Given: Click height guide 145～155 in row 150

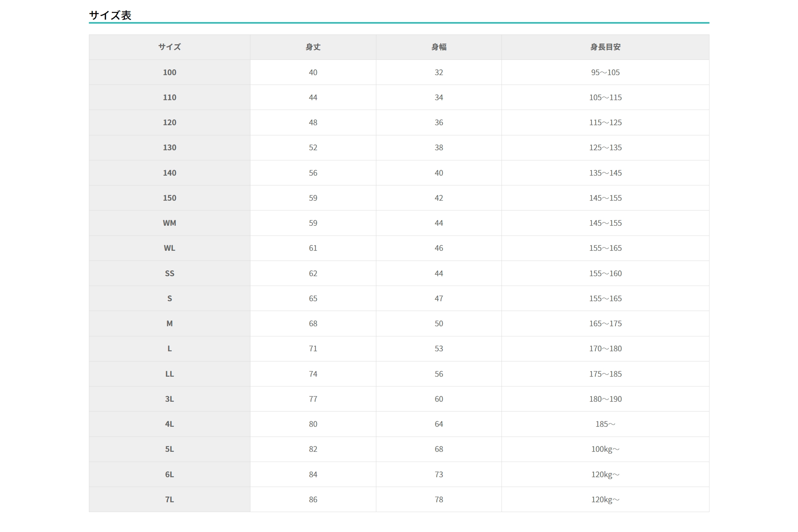Looking at the screenshot, I should coord(605,198).
